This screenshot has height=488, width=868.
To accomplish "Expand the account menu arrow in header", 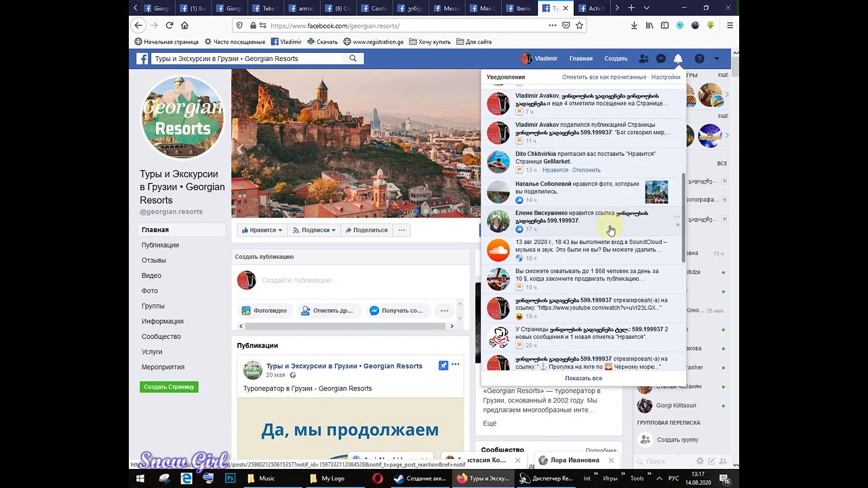I will click(717, 59).
